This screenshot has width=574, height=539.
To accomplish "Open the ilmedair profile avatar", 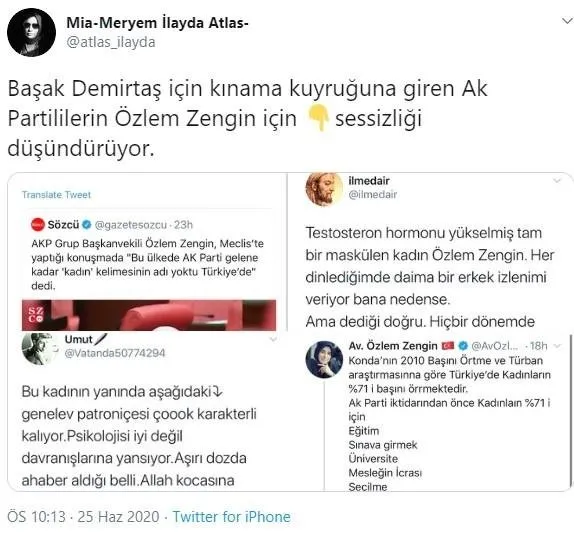I will click(x=324, y=189).
